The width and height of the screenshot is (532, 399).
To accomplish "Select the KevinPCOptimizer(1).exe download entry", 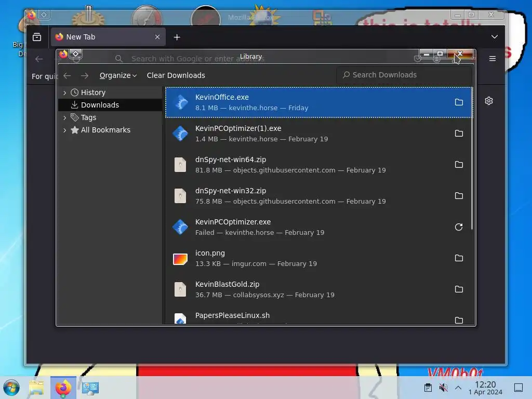I will [318, 134].
